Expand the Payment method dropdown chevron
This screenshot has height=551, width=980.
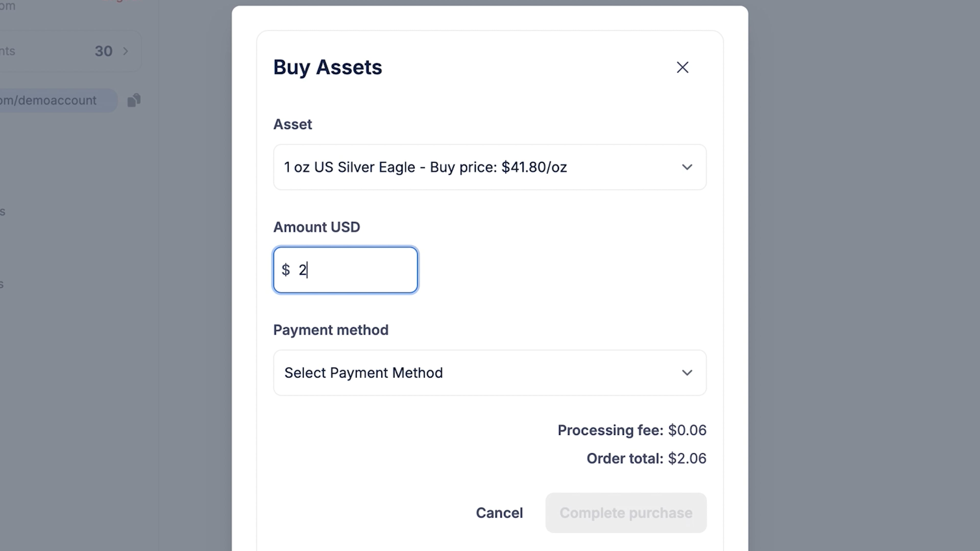687,373
